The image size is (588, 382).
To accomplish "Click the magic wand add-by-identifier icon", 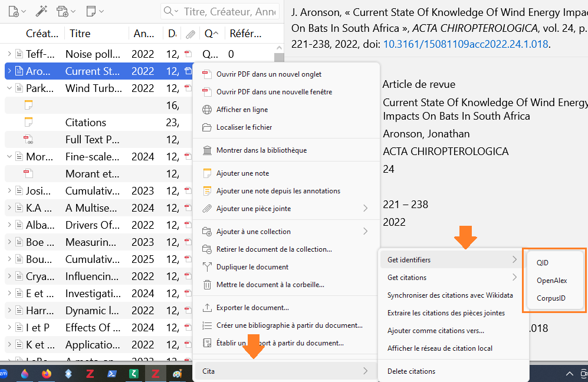I will point(41,11).
